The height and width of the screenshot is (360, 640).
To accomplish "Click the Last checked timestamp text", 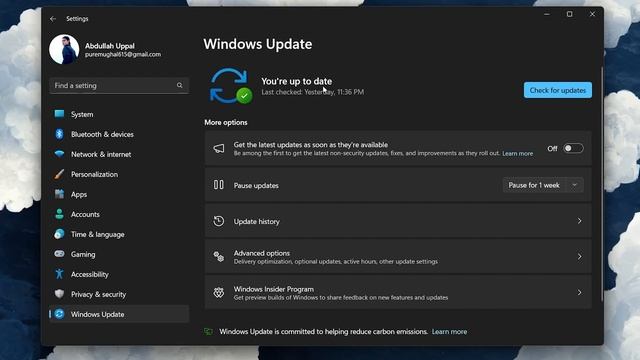I will 313,92.
